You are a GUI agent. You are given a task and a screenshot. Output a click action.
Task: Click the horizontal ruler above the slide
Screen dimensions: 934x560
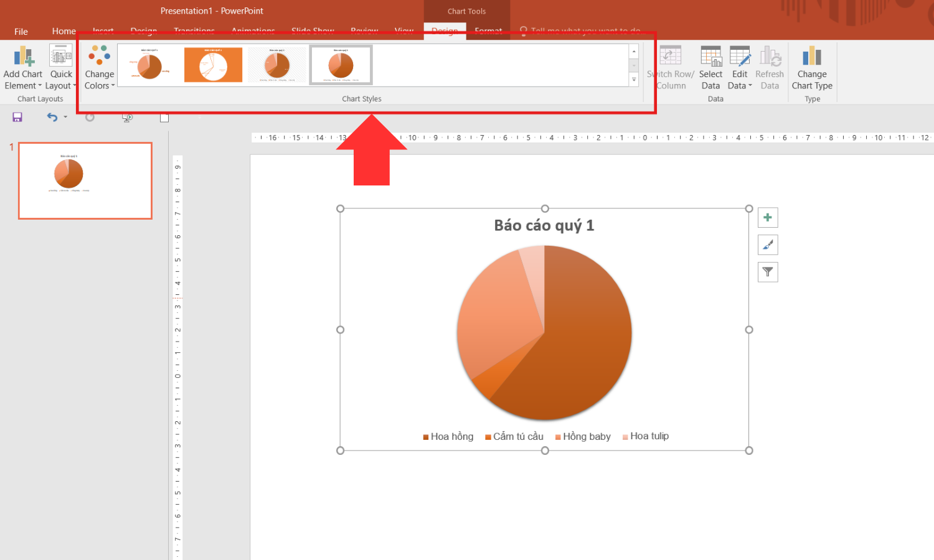point(592,138)
